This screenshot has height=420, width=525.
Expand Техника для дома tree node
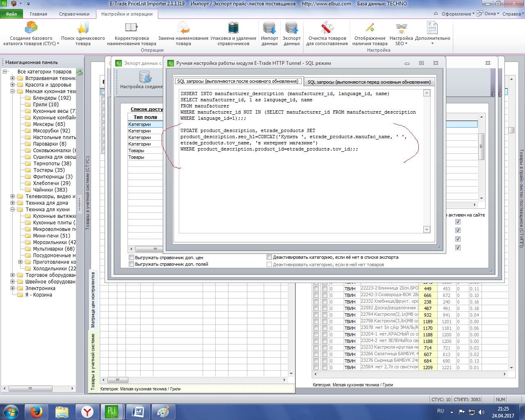pos(13,203)
